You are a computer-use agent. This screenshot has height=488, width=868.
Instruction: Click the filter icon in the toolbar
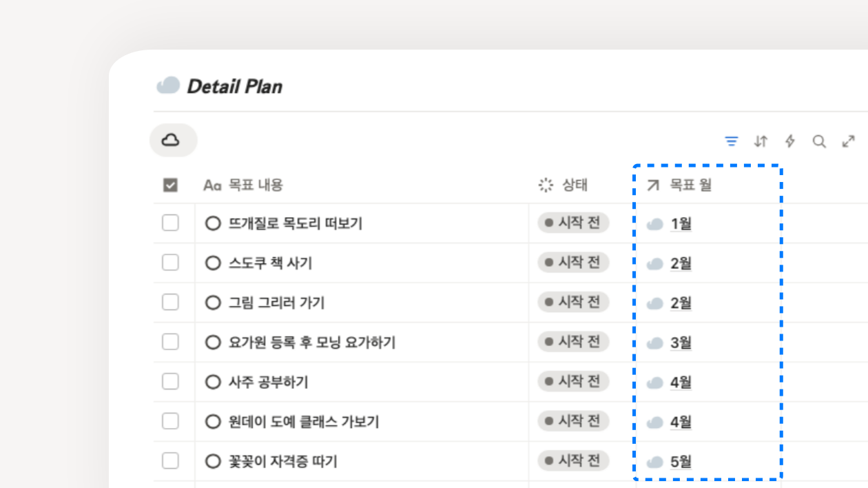point(732,141)
